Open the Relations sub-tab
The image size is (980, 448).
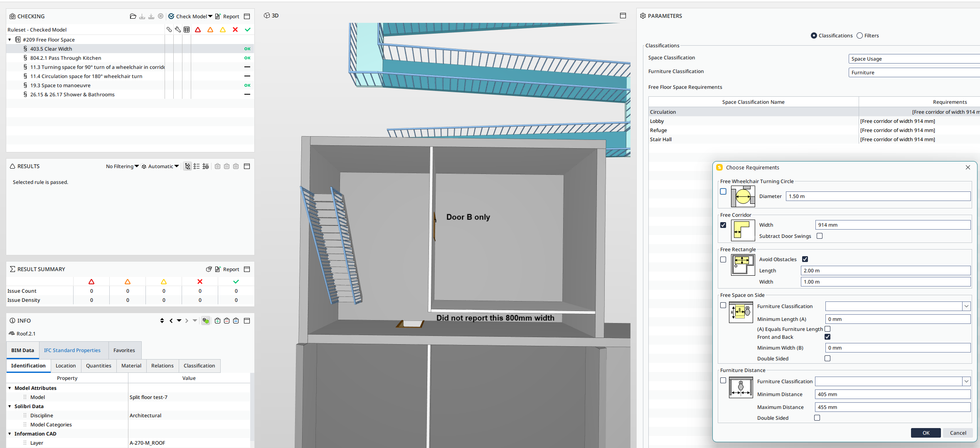(x=162, y=365)
